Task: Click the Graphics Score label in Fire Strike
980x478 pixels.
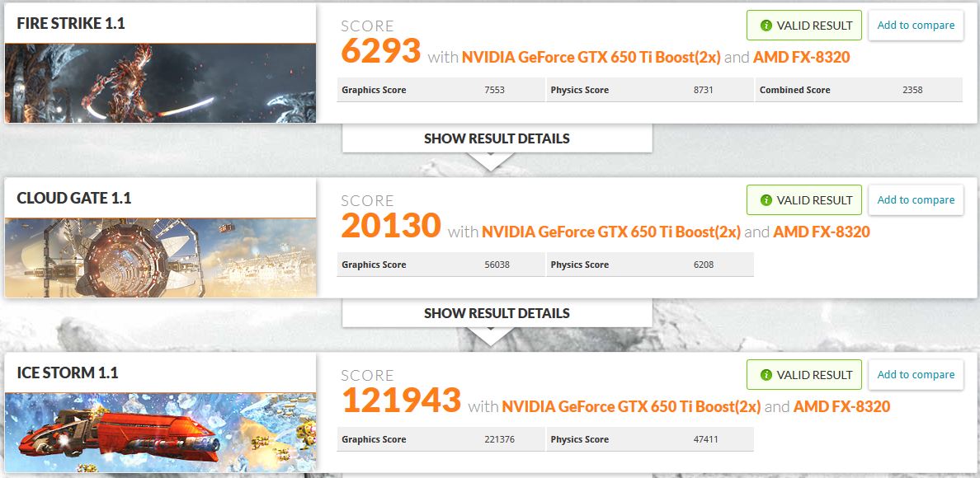Action: point(374,90)
